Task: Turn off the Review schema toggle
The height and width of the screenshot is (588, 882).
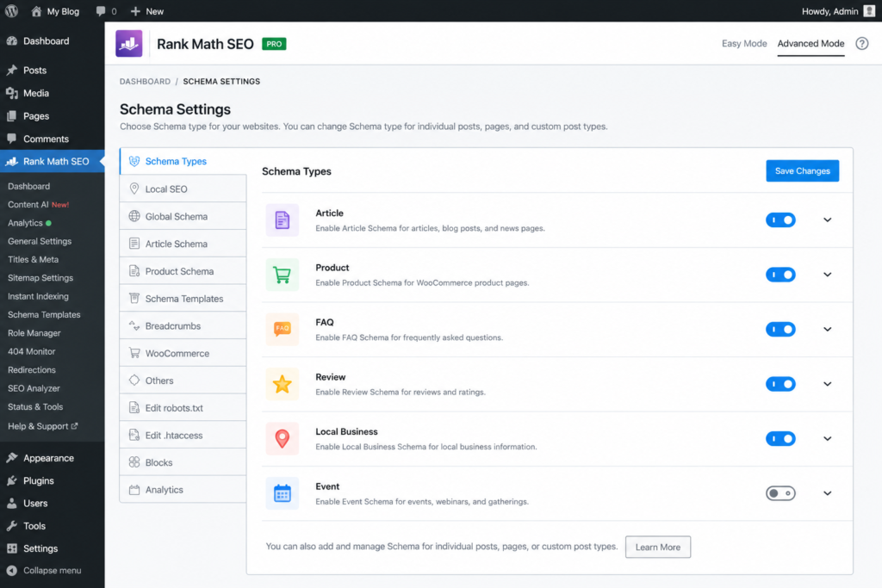Action: coord(780,384)
